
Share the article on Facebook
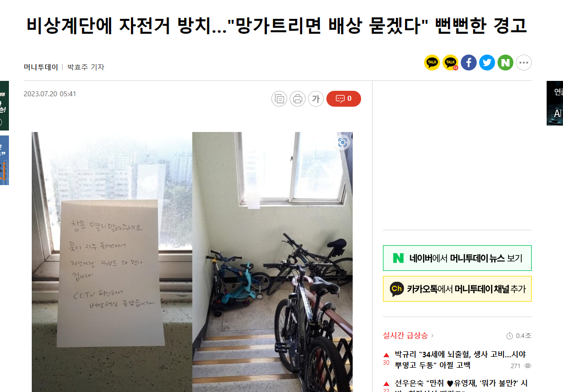pyautogui.click(x=469, y=63)
